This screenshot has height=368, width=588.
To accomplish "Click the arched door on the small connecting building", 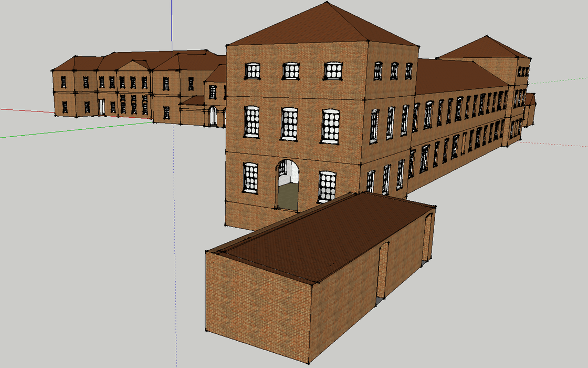I will [213, 116].
